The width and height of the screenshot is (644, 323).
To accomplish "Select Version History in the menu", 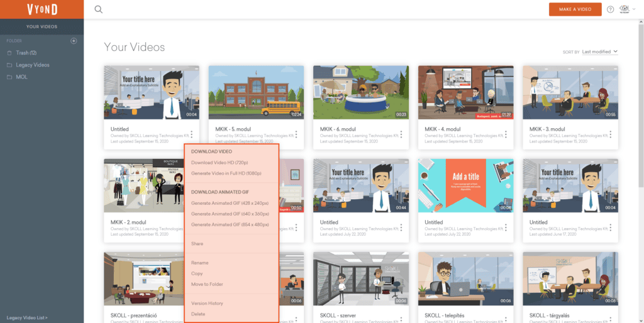I will pos(207,304).
